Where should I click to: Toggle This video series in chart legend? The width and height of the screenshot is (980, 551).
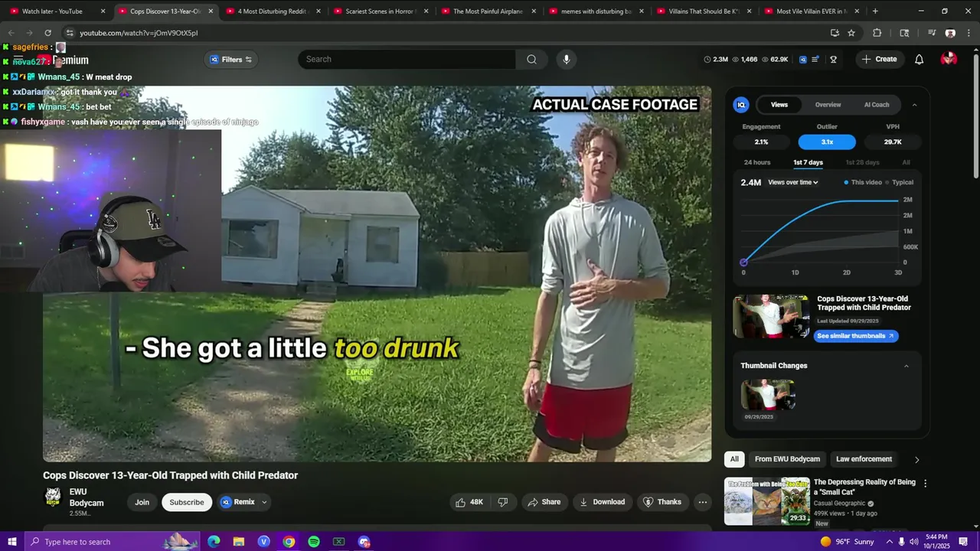click(x=863, y=182)
